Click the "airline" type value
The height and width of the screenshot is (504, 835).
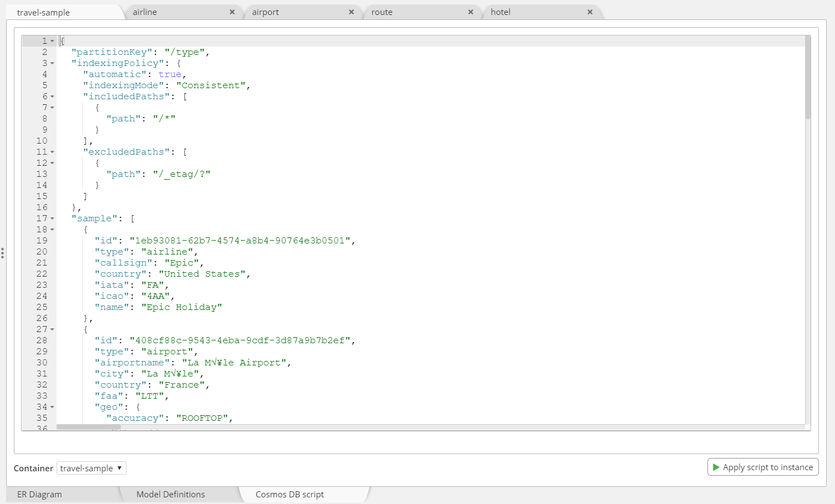pyautogui.click(x=167, y=252)
